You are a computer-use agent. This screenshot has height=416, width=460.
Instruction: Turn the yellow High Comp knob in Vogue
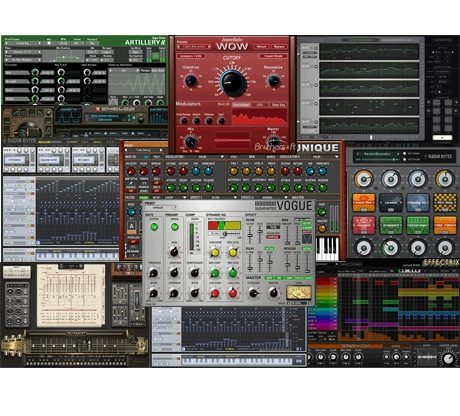tap(215, 253)
